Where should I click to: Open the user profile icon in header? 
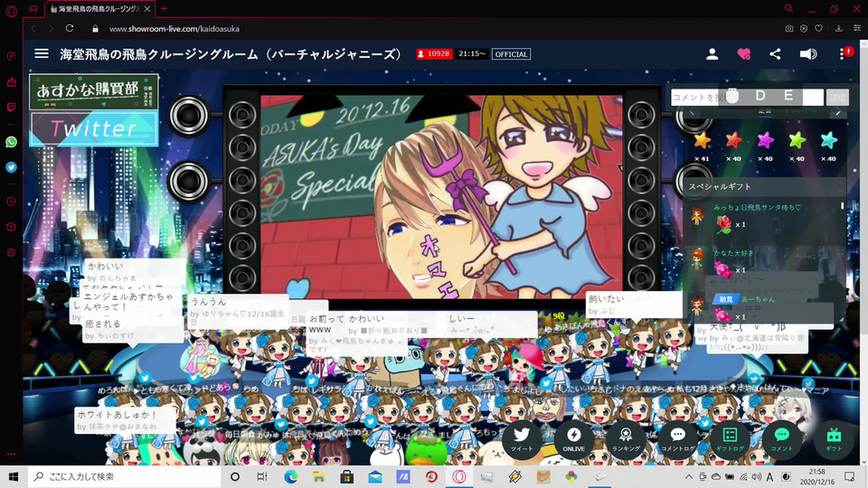(712, 53)
